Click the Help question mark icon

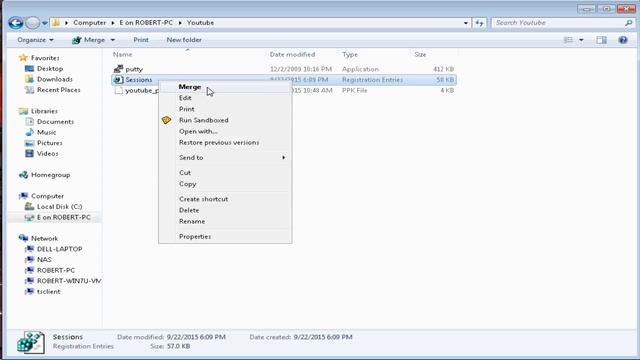[x=623, y=40]
